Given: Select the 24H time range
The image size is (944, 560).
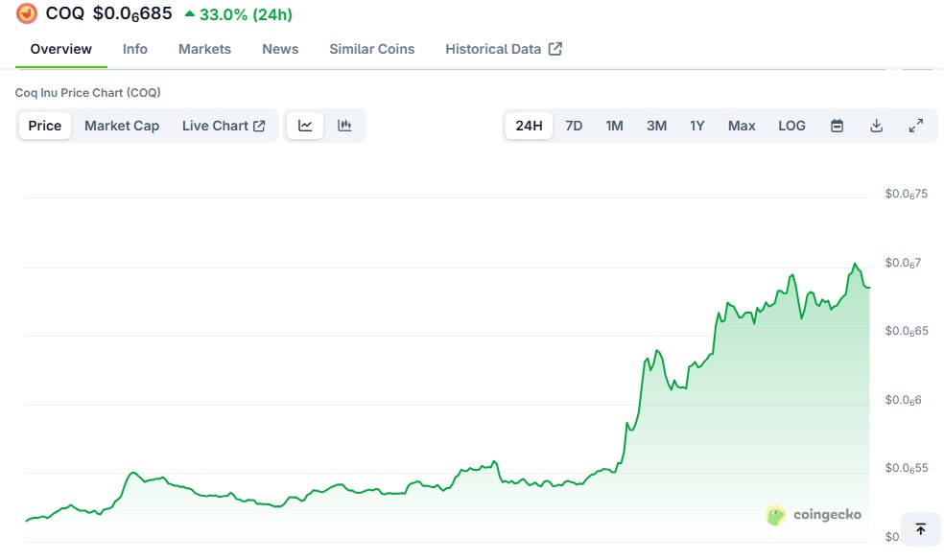Looking at the screenshot, I should pos(529,126).
